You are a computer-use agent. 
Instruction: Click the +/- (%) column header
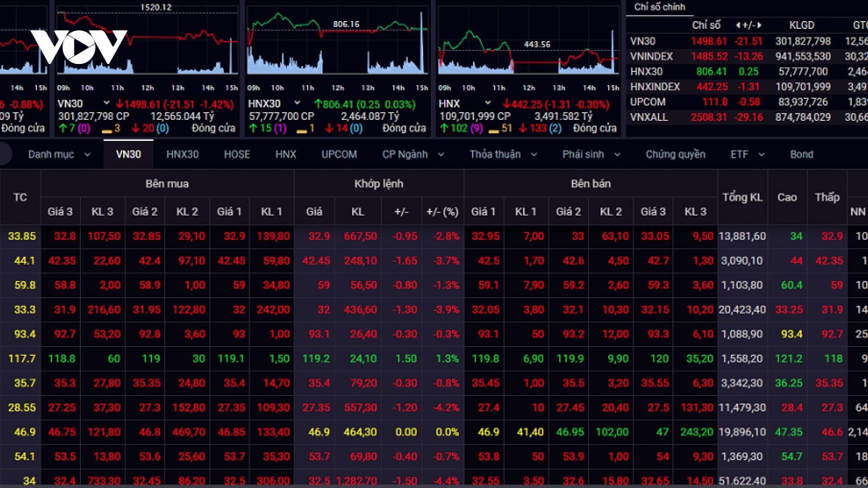pos(443,211)
